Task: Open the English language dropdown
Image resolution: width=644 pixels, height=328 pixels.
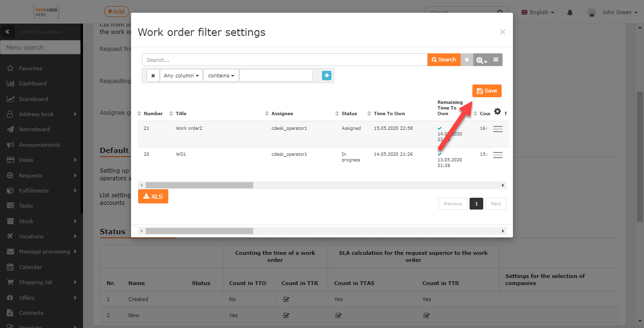Action: coord(537,12)
